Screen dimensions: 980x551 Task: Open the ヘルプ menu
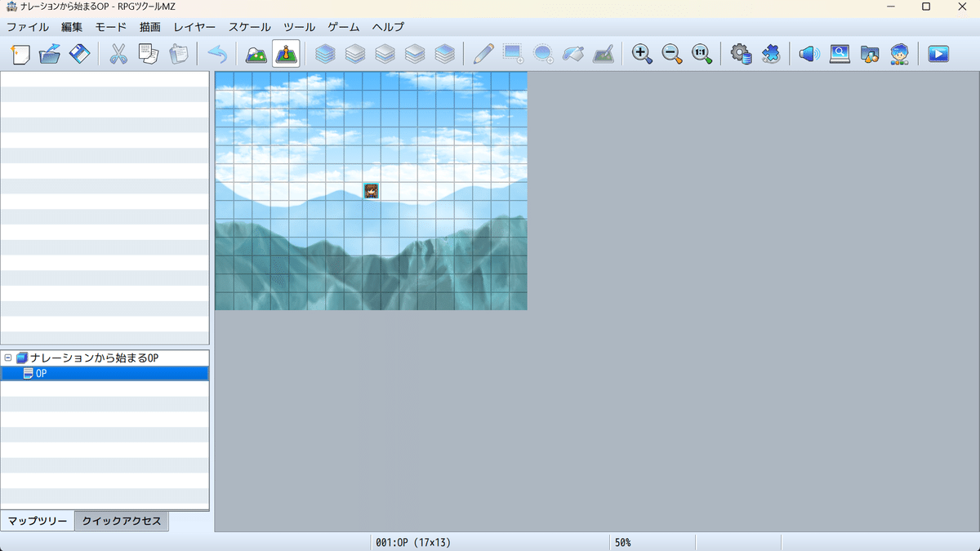tap(388, 27)
